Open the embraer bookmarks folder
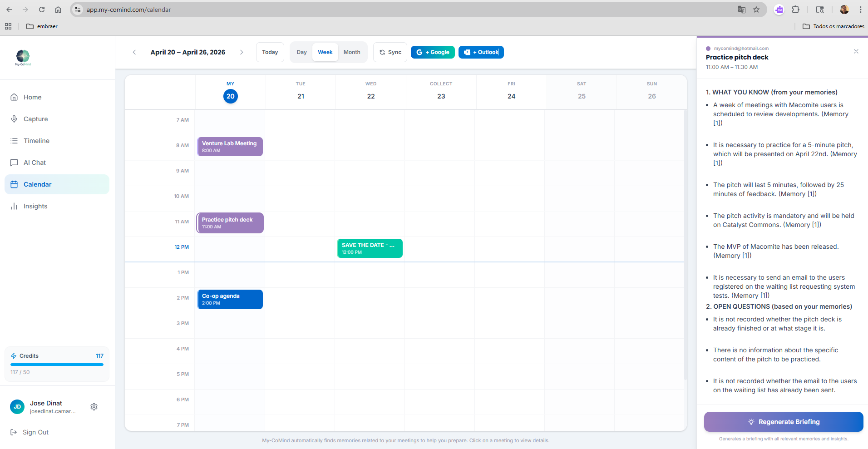This screenshot has height=449, width=868. [x=42, y=26]
